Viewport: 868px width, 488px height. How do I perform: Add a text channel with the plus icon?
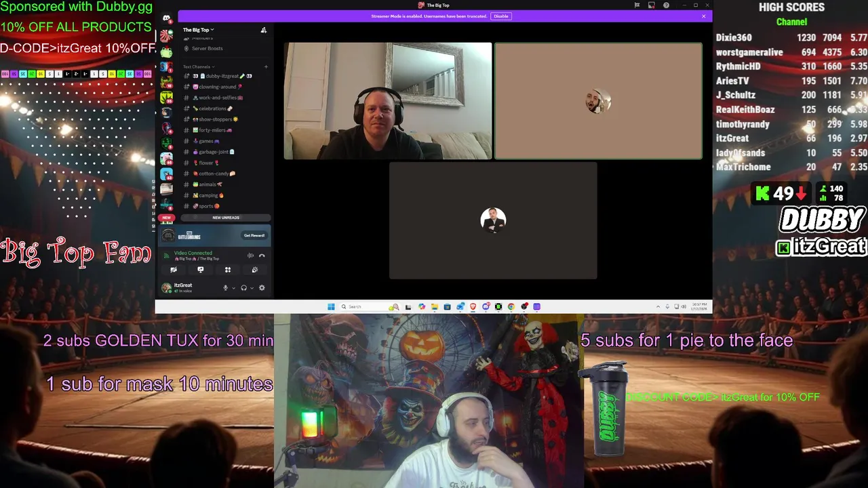[266, 66]
